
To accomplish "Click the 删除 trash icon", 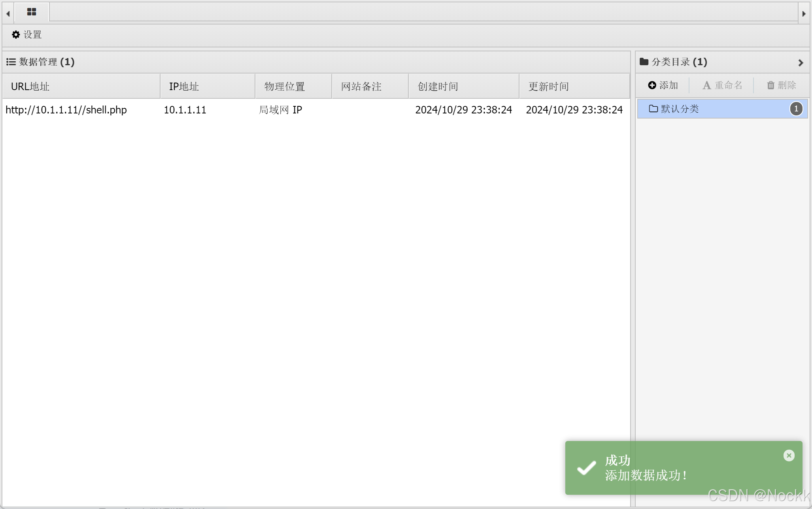I will 770,85.
